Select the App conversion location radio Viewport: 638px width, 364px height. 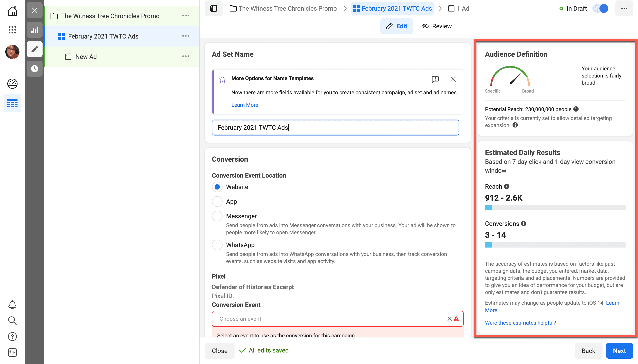pos(217,201)
